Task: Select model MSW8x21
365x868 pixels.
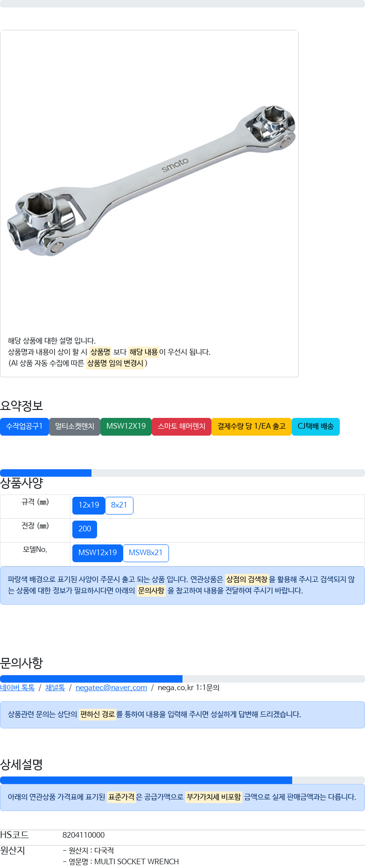Action: [x=146, y=553]
